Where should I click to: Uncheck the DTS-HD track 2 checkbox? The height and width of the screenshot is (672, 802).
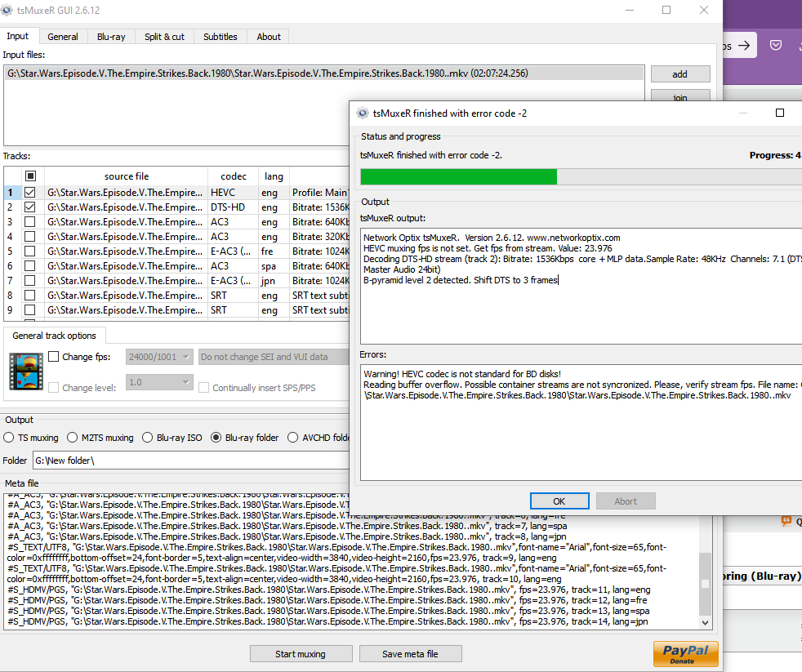point(30,207)
